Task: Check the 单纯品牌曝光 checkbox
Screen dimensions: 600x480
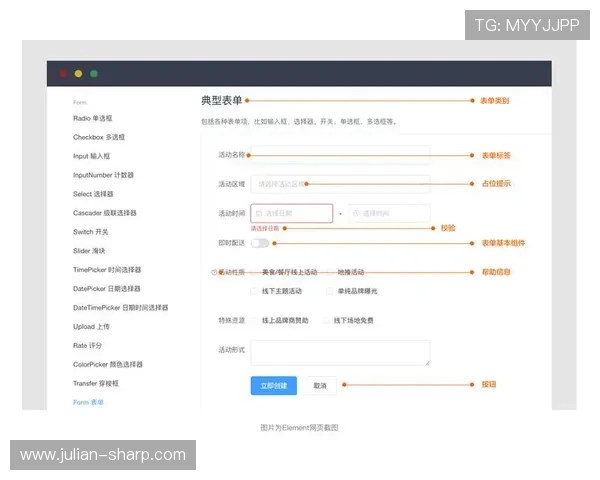Action: coord(329,291)
